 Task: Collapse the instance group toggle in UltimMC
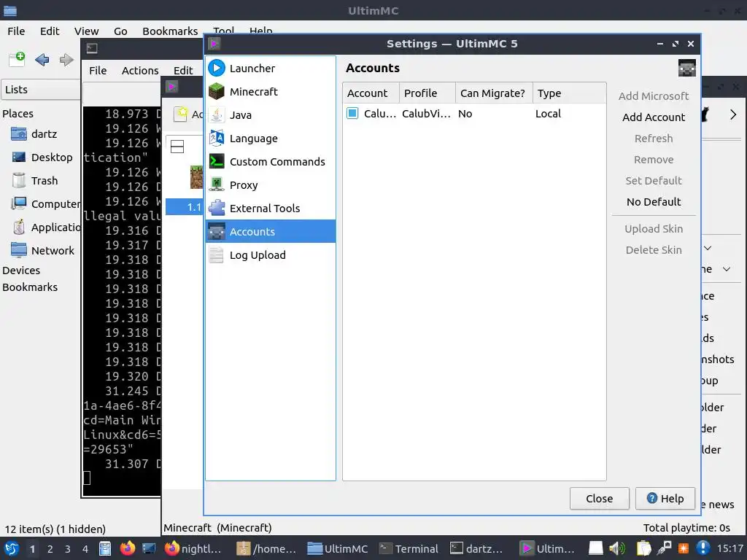click(x=177, y=147)
